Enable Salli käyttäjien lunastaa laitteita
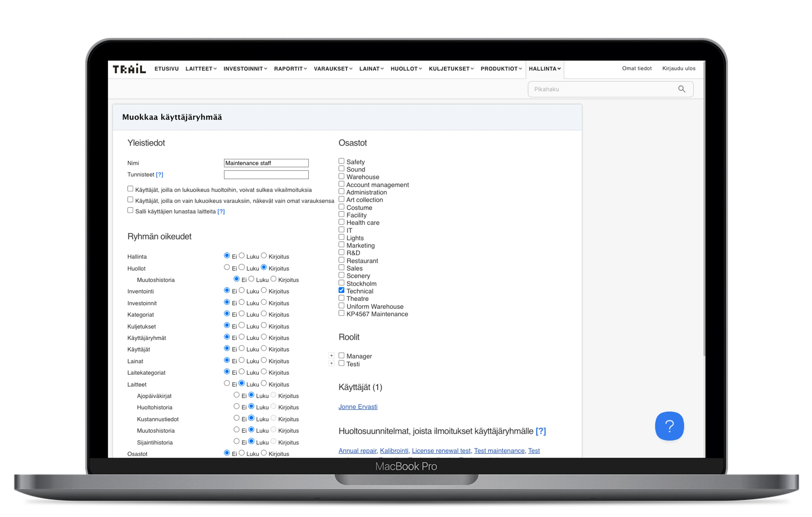The width and height of the screenshot is (812, 517). click(x=130, y=210)
